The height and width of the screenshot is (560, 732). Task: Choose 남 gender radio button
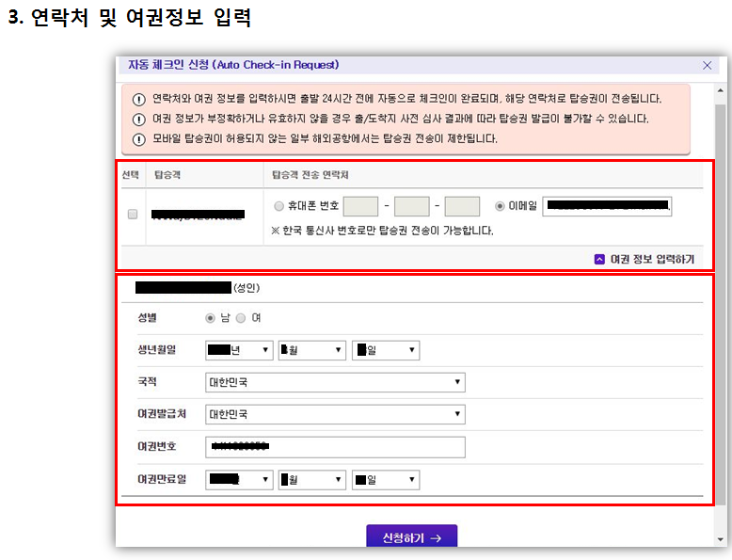211,318
